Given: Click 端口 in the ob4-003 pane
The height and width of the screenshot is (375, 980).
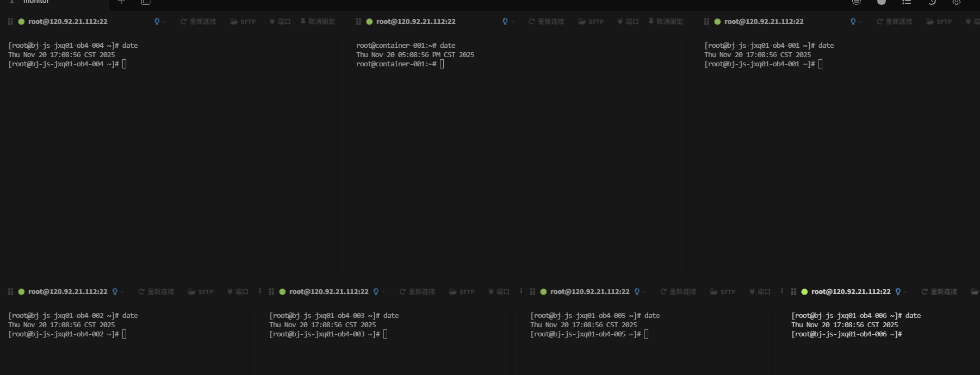Looking at the screenshot, I should pos(499,292).
